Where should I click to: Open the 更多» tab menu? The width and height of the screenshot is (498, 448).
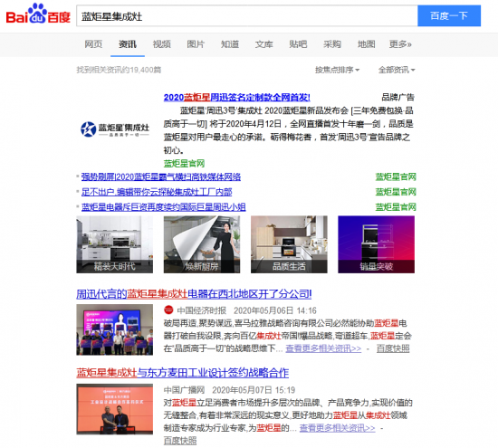(400, 44)
